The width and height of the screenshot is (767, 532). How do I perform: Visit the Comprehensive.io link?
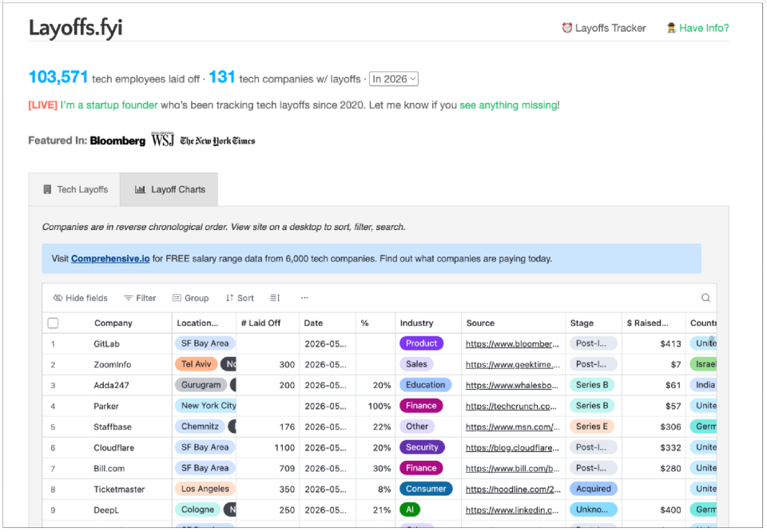pos(110,259)
